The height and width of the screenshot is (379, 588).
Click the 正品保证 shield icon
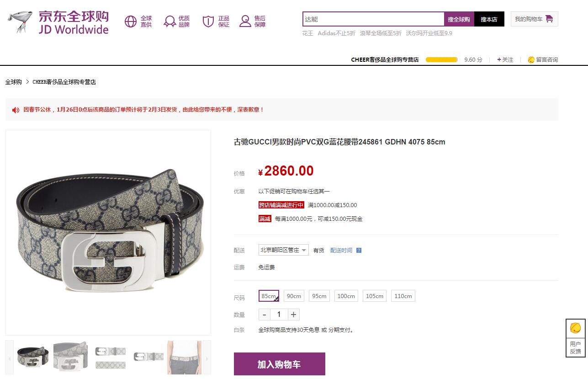pyautogui.click(x=208, y=21)
